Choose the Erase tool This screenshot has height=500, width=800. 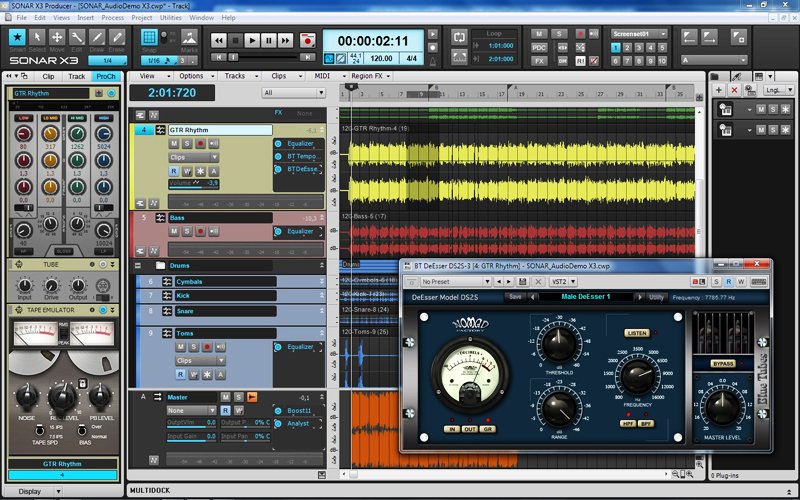pyautogui.click(x=116, y=37)
